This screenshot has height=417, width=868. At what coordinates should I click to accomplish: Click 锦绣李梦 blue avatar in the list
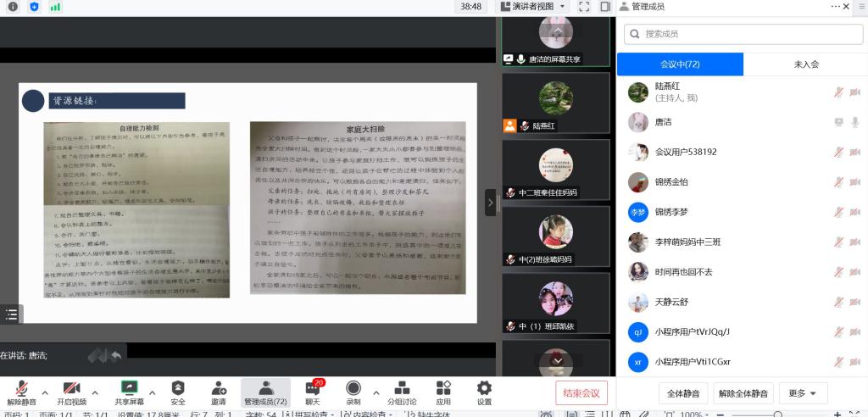[637, 212]
